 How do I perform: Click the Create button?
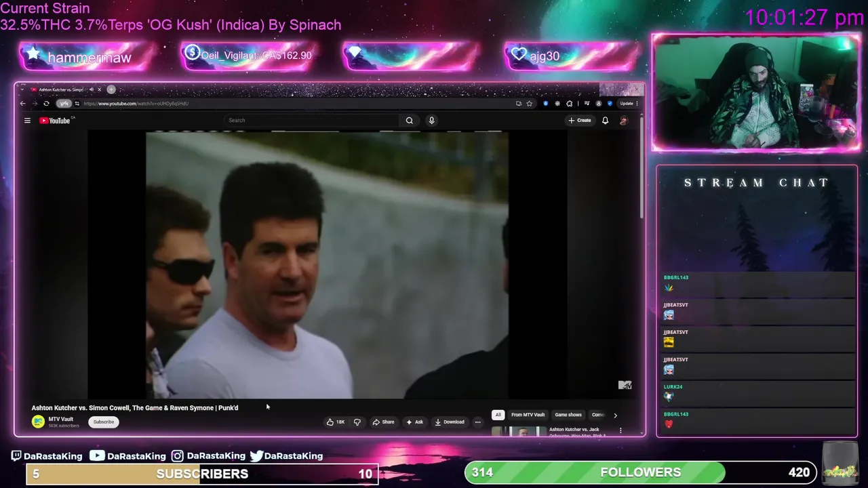click(580, 121)
